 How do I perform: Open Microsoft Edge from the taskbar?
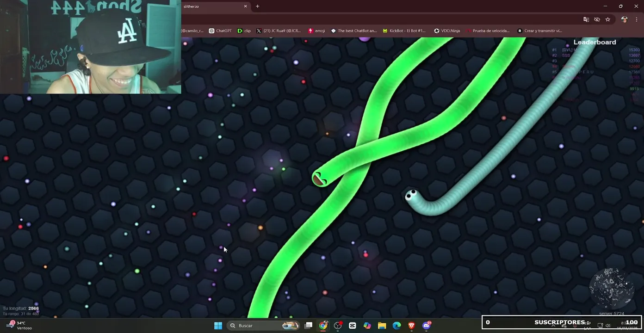click(397, 326)
